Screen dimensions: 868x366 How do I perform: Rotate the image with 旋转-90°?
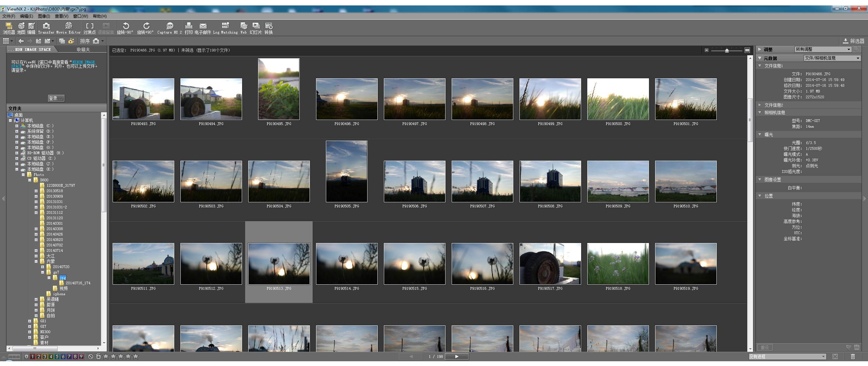(125, 28)
